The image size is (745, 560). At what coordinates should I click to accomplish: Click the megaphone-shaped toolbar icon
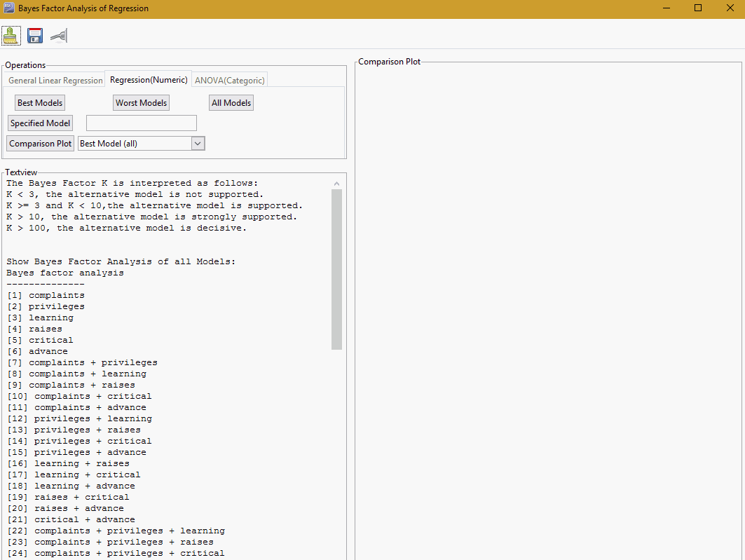(x=59, y=36)
